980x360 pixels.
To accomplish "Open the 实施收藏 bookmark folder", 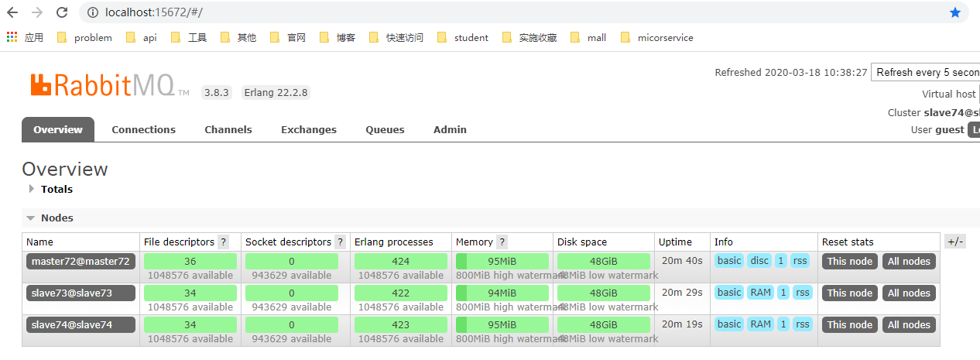I will coord(529,37).
